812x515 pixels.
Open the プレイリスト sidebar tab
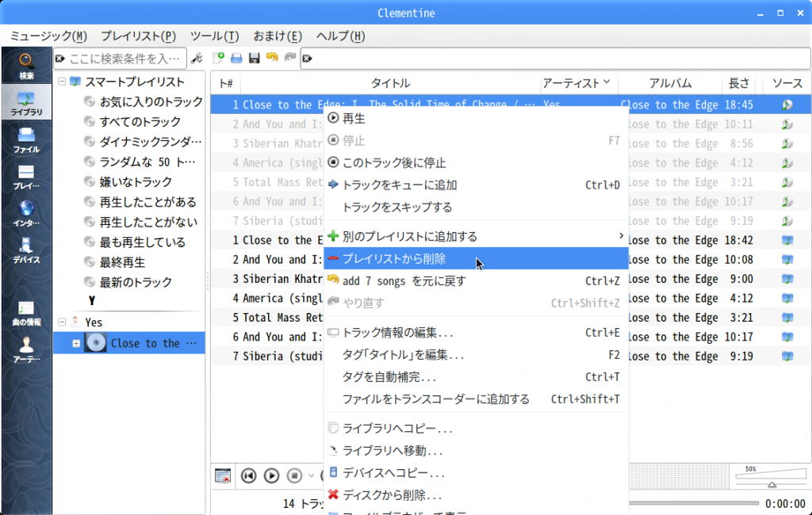click(x=26, y=177)
